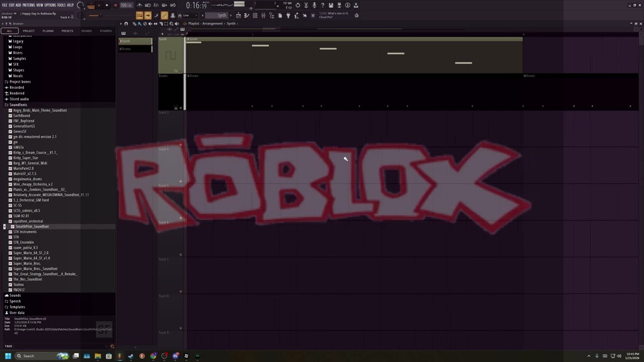
Task: Switch browser to the PRESETS tab
Action: [x=67, y=31]
